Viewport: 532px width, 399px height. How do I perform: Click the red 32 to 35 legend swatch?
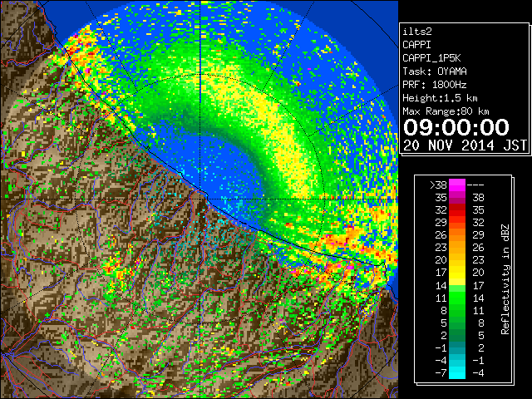pyautogui.click(x=457, y=210)
